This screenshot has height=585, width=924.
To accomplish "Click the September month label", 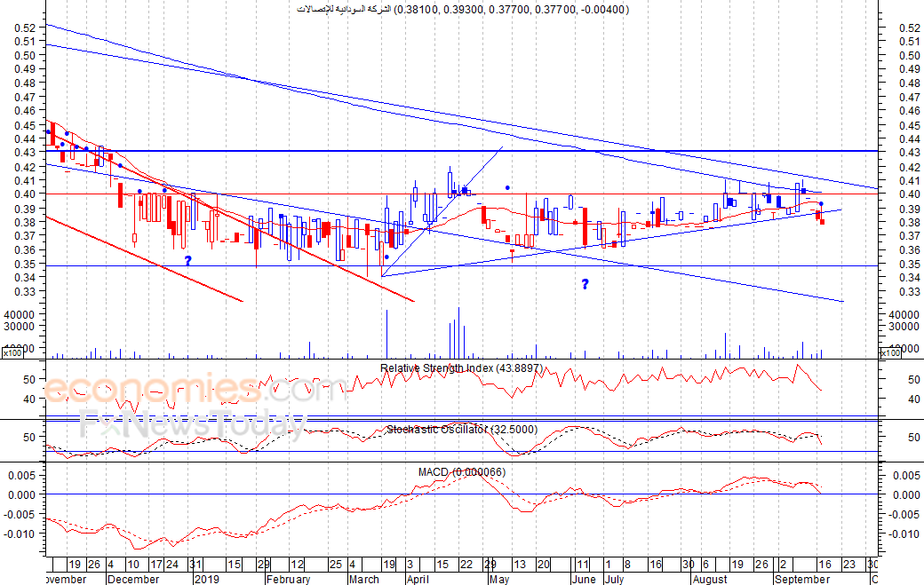I will coord(802,579).
